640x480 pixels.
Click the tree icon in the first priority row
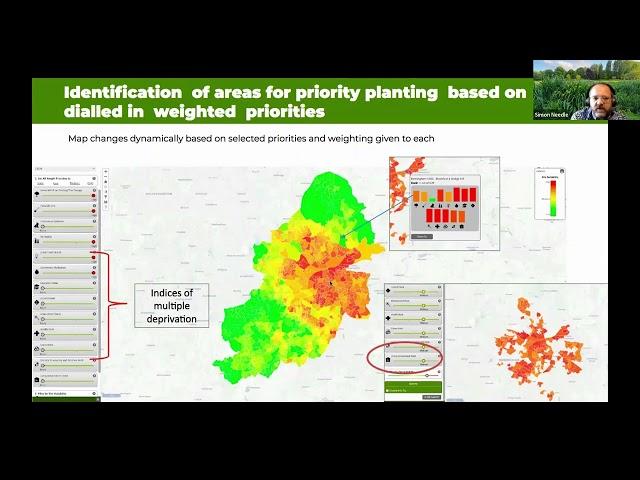click(x=37, y=192)
